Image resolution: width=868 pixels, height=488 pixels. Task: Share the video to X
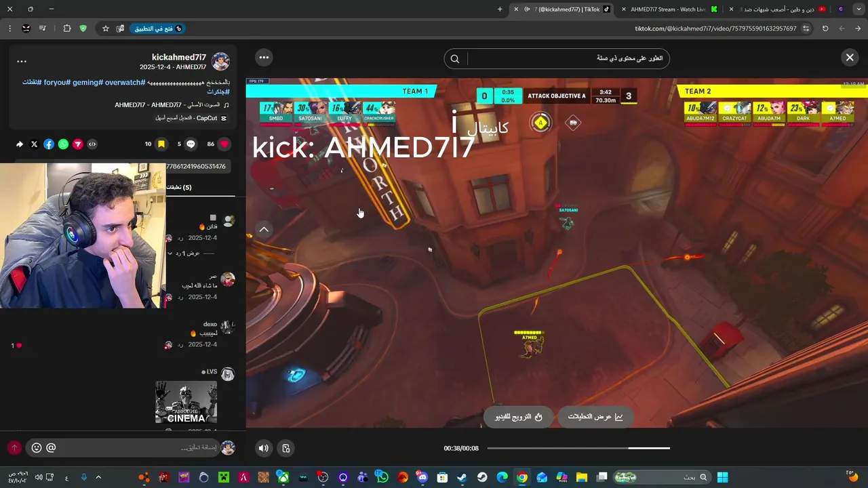point(35,144)
